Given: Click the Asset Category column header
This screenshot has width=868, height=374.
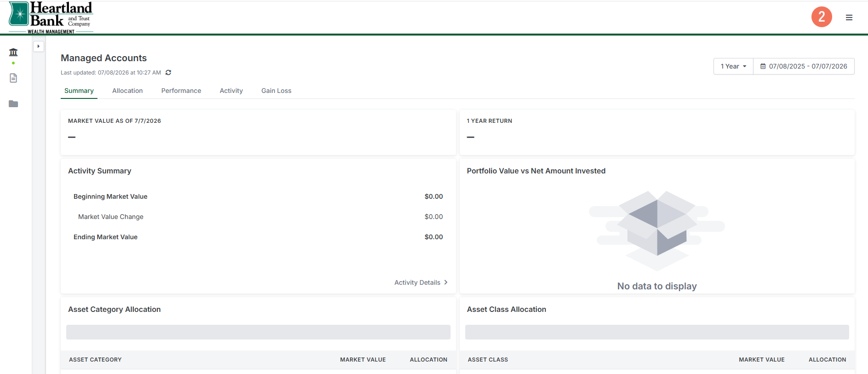Looking at the screenshot, I should pos(95,360).
